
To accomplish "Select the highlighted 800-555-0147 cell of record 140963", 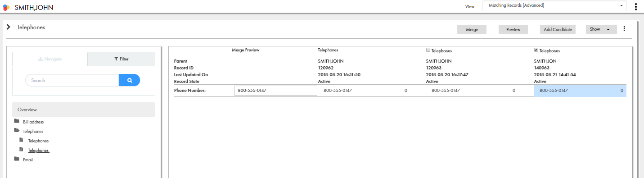I will [580, 91].
